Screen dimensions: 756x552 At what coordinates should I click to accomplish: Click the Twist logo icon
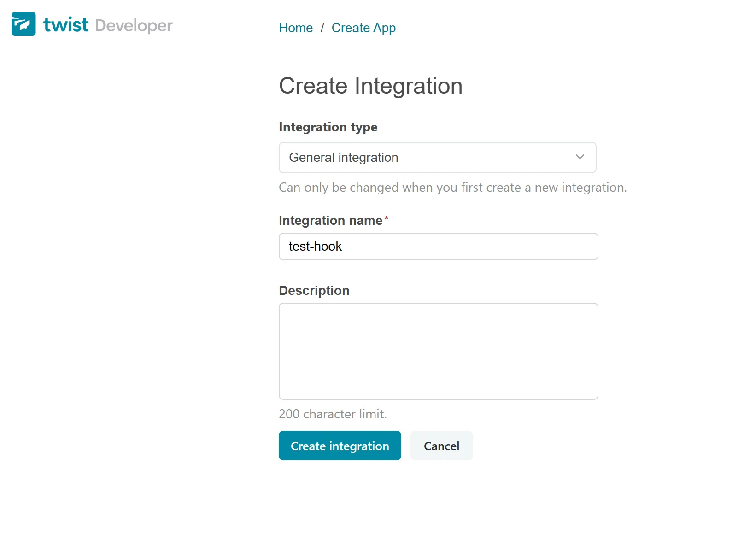coord(23,24)
